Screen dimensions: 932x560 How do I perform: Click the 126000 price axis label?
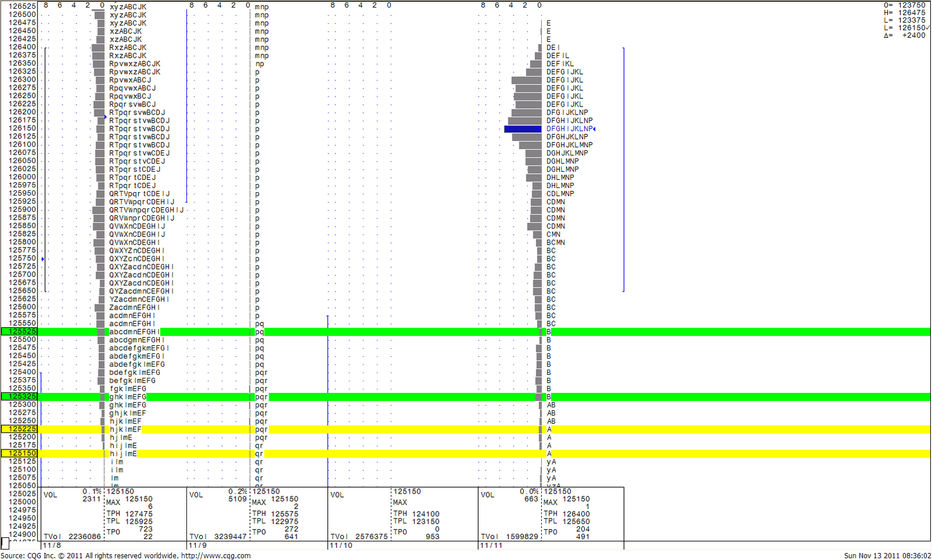click(x=22, y=177)
